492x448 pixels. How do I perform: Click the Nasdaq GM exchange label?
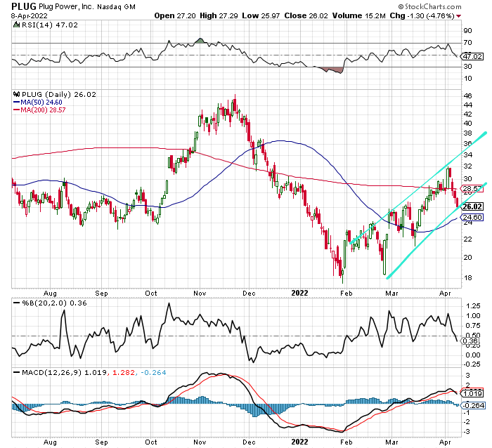click(116, 6)
